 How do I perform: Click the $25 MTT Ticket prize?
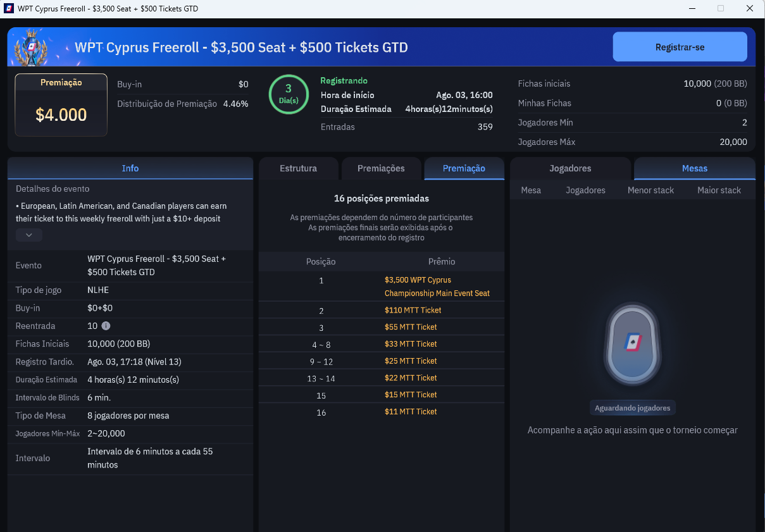click(x=411, y=361)
